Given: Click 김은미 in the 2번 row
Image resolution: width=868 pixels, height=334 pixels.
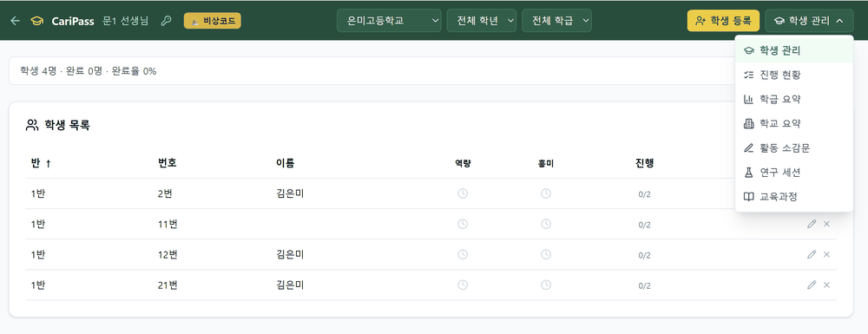Looking at the screenshot, I should pos(290,193).
